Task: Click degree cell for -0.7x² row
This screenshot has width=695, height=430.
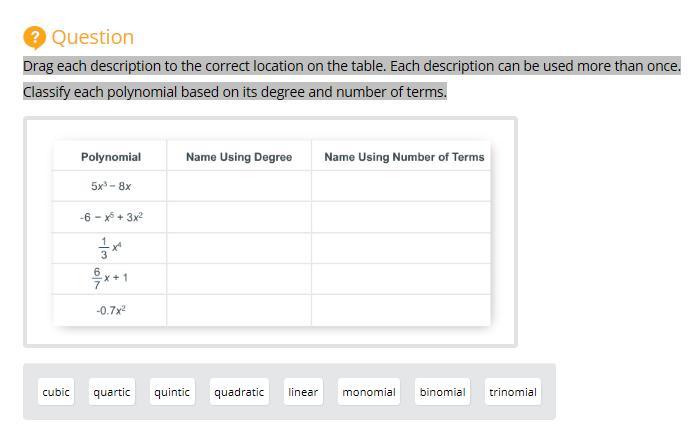Action: 239,310
